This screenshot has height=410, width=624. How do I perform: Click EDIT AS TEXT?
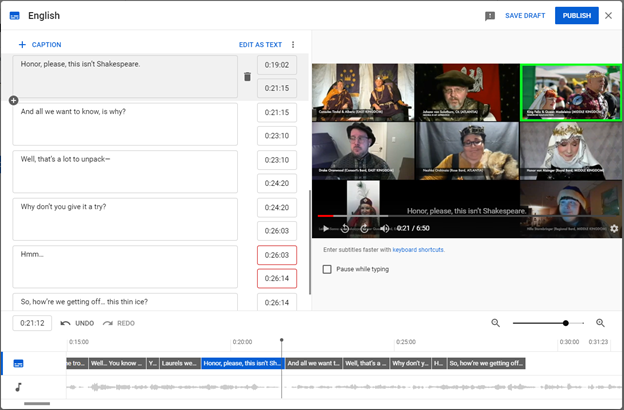(260, 45)
